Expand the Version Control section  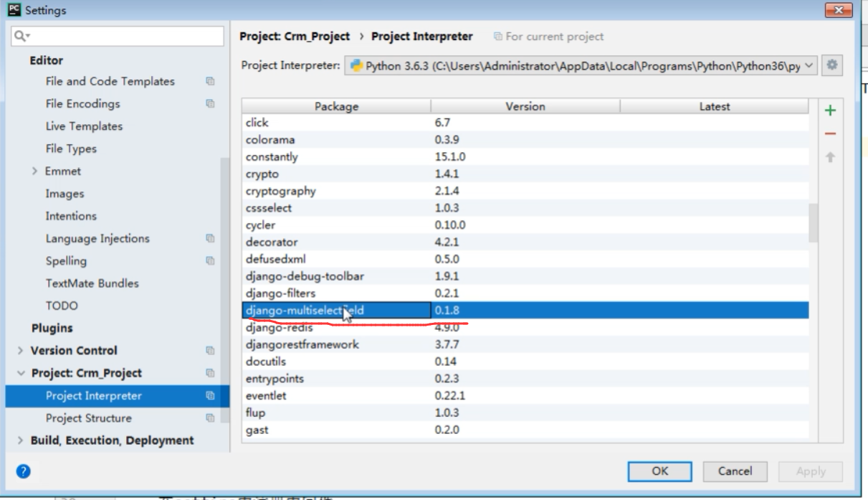coord(20,350)
